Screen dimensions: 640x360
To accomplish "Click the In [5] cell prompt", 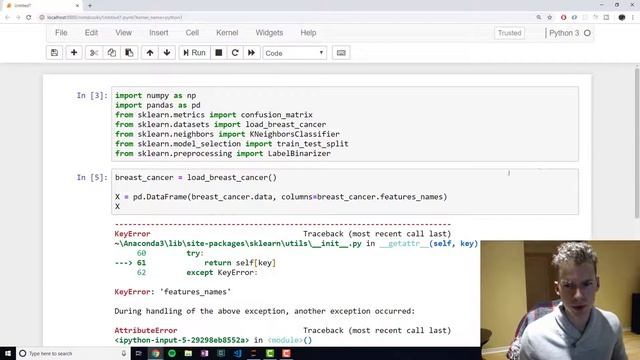I will pos(92,178).
